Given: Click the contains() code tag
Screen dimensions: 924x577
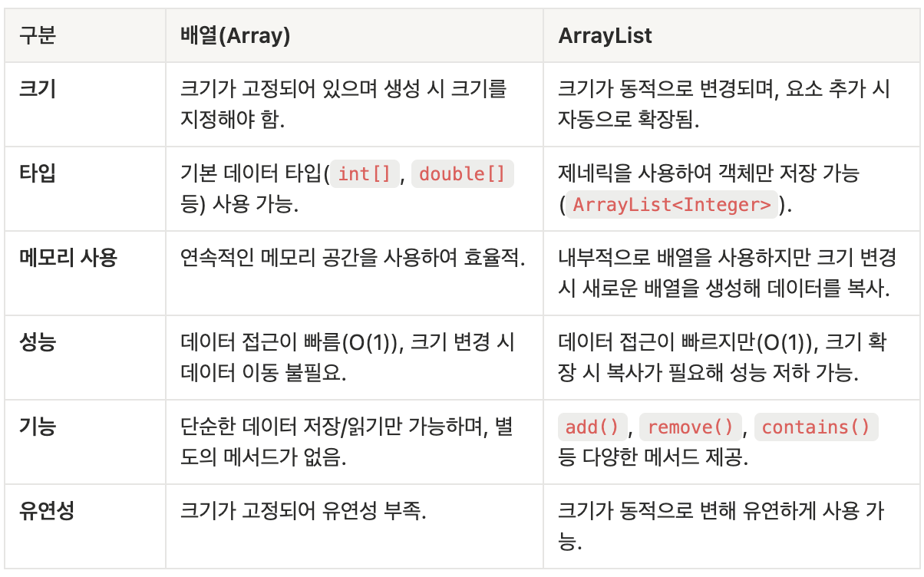Looking at the screenshot, I should (816, 427).
